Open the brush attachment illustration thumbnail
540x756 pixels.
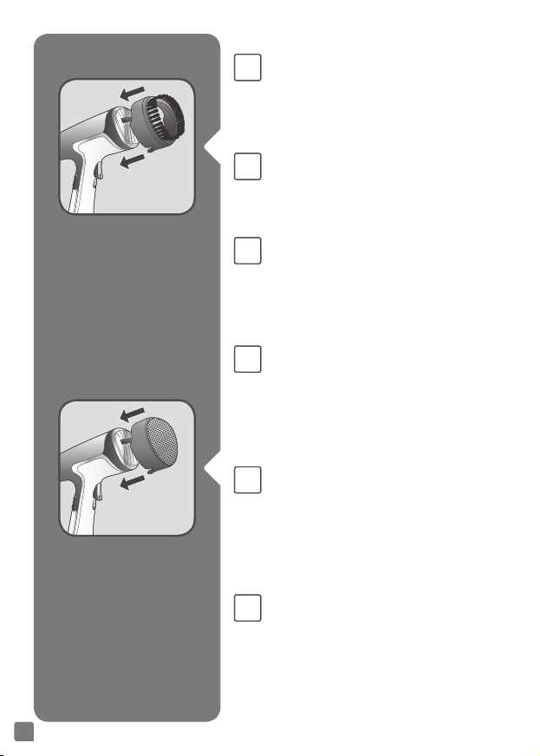[127, 147]
